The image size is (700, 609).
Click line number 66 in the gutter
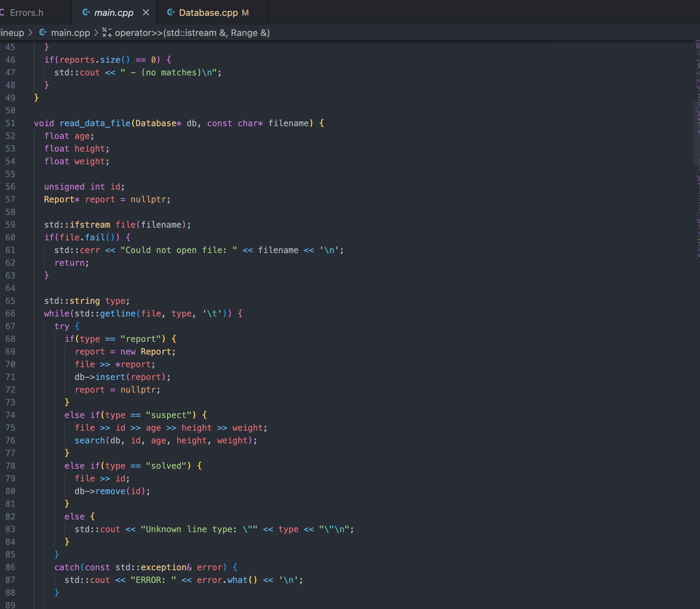[10, 314]
